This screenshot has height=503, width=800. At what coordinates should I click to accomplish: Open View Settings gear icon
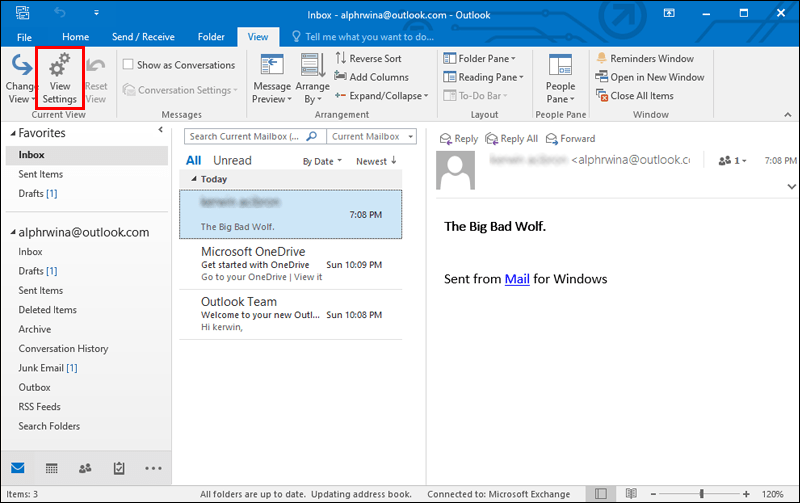click(60, 66)
